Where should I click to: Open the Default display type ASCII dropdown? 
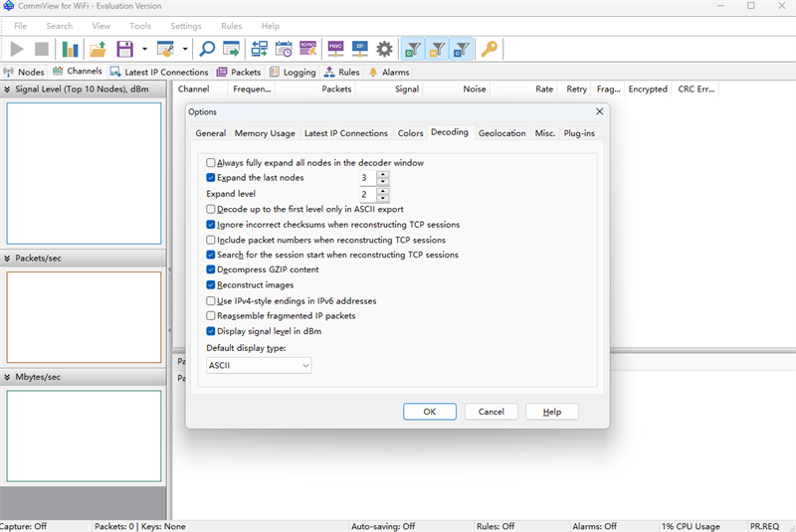click(259, 365)
